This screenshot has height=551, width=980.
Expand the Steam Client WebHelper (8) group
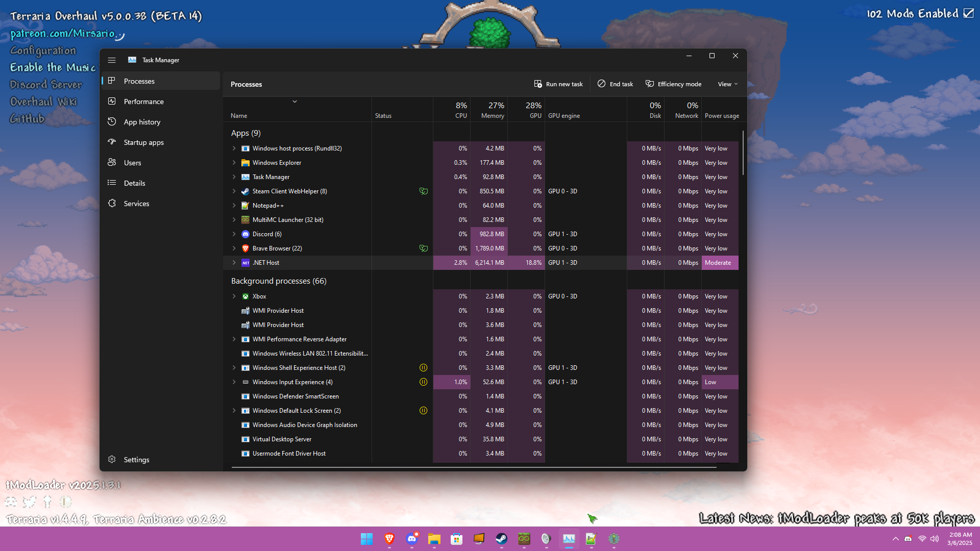(x=234, y=191)
